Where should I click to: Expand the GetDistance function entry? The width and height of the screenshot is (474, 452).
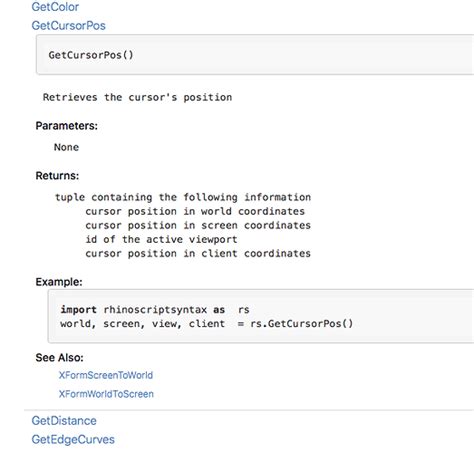pyautogui.click(x=64, y=421)
